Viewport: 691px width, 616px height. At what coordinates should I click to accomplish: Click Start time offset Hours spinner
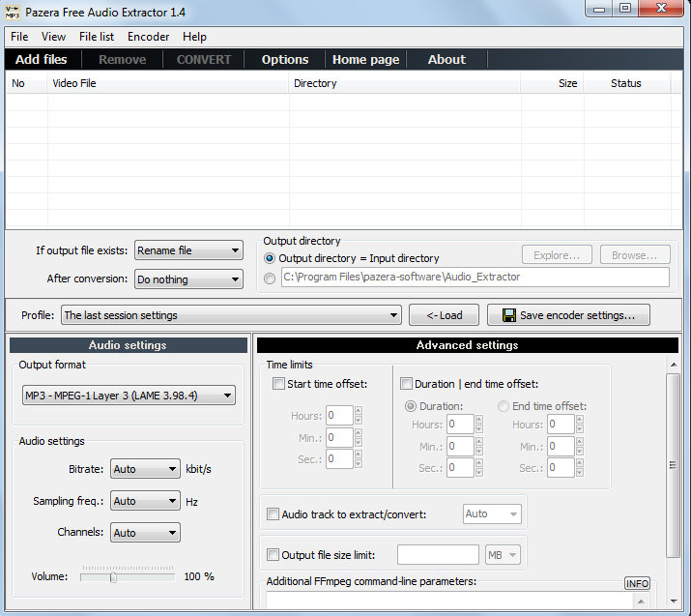point(359,416)
